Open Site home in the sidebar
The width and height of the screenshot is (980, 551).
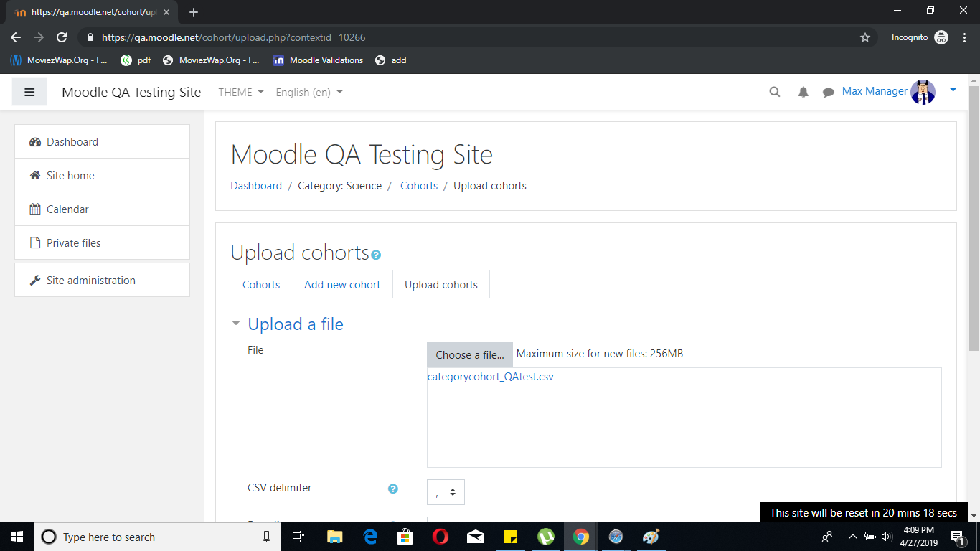(102, 175)
